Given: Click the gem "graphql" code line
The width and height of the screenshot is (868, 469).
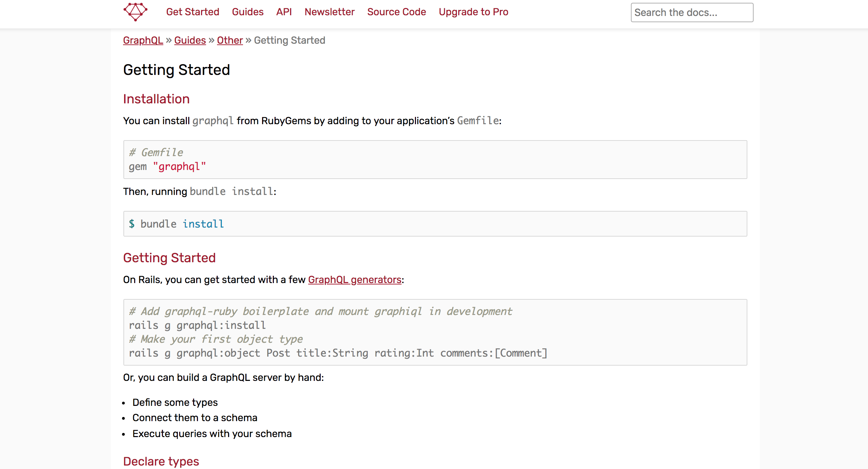Looking at the screenshot, I should click(167, 167).
